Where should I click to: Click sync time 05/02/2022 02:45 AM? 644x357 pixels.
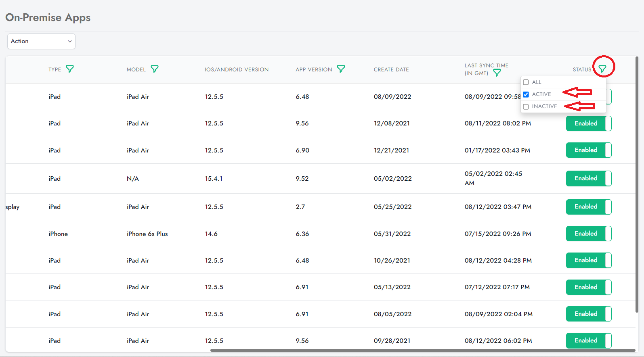[493, 178]
